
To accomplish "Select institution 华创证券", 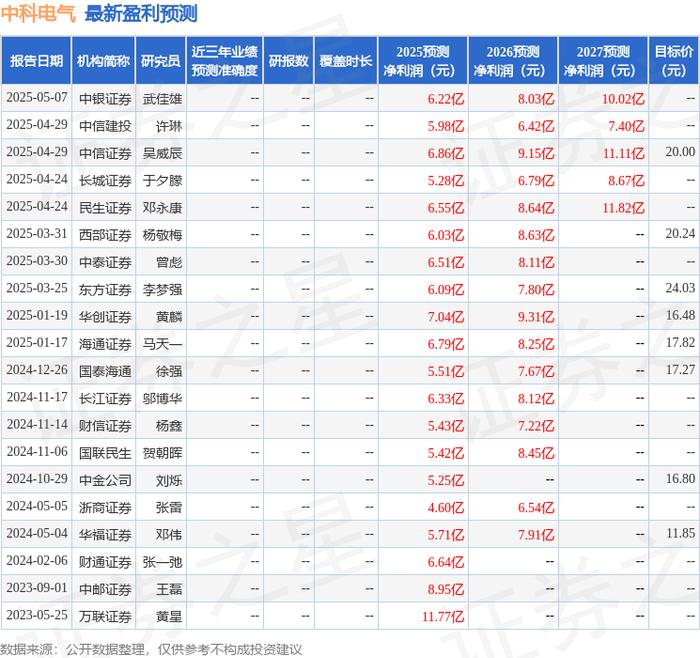I will tap(105, 317).
